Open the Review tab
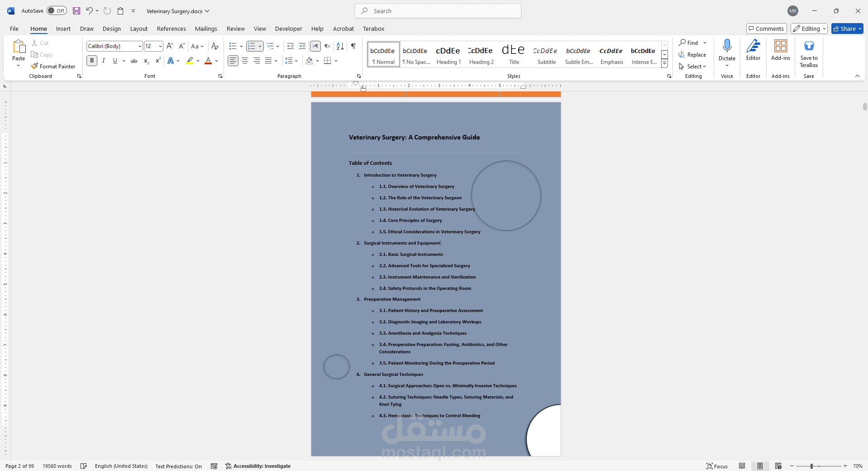868x471 pixels. [x=236, y=29]
